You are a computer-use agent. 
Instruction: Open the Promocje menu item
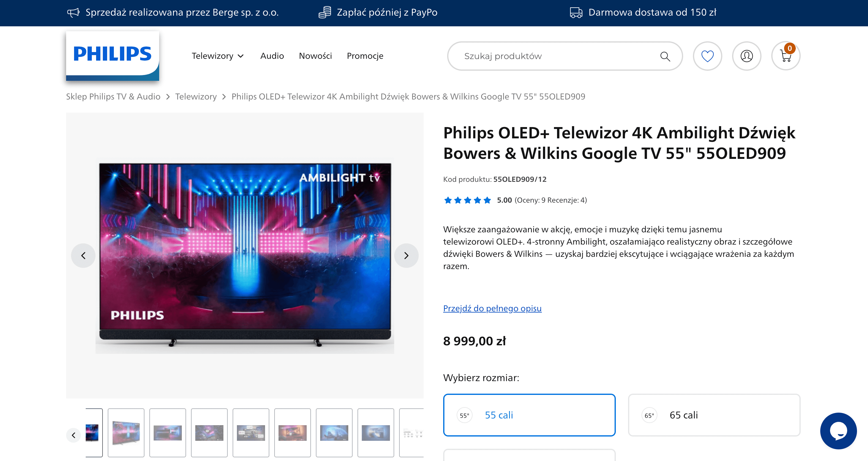pos(365,56)
